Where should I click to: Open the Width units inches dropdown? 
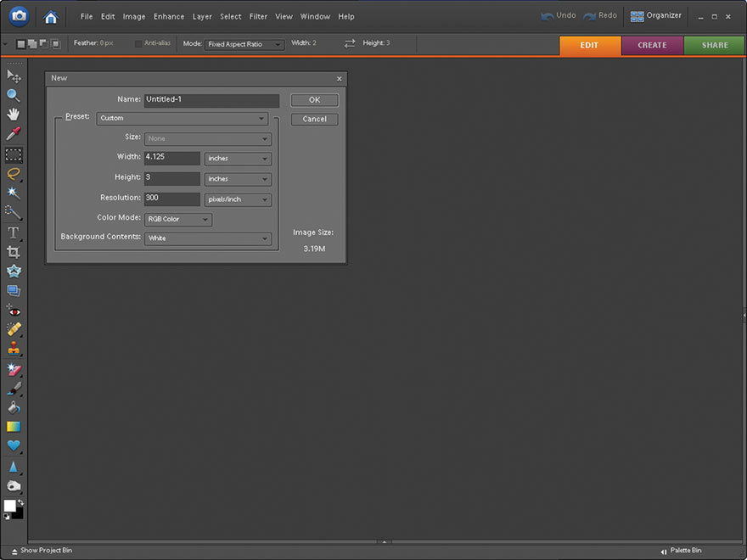click(238, 159)
